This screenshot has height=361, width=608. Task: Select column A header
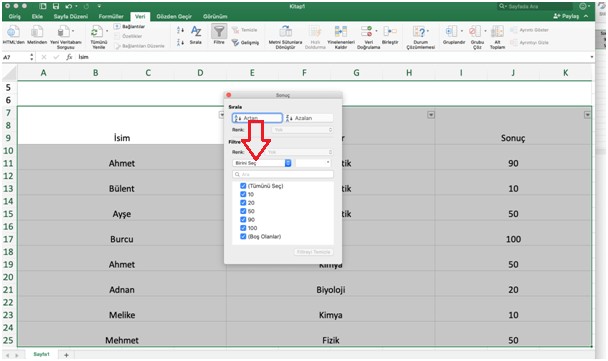43,73
